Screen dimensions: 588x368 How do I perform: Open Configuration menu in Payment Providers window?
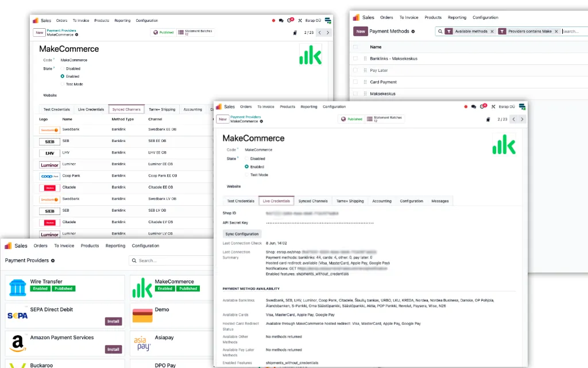[x=145, y=246]
